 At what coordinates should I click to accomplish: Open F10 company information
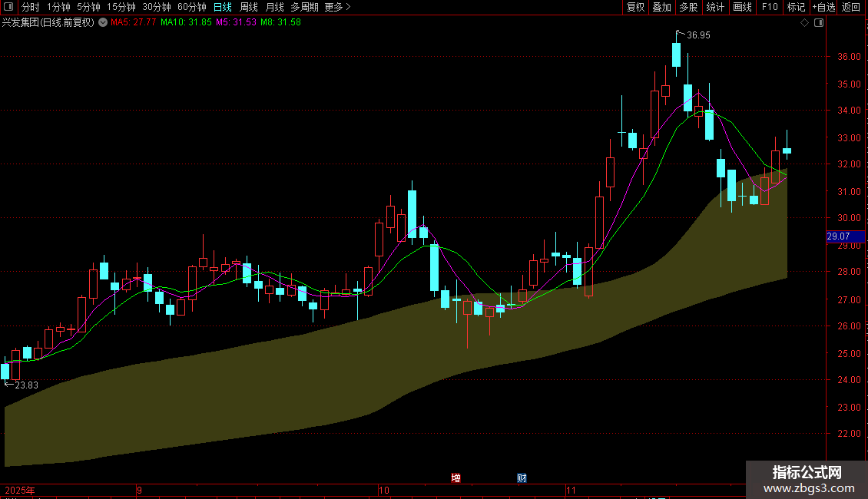click(770, 7)
